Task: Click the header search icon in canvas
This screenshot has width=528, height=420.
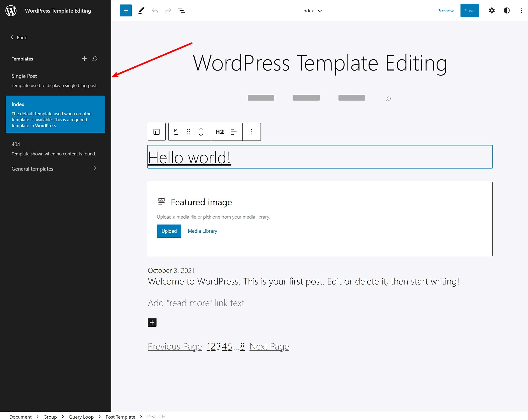Action: tap(388, 99)
